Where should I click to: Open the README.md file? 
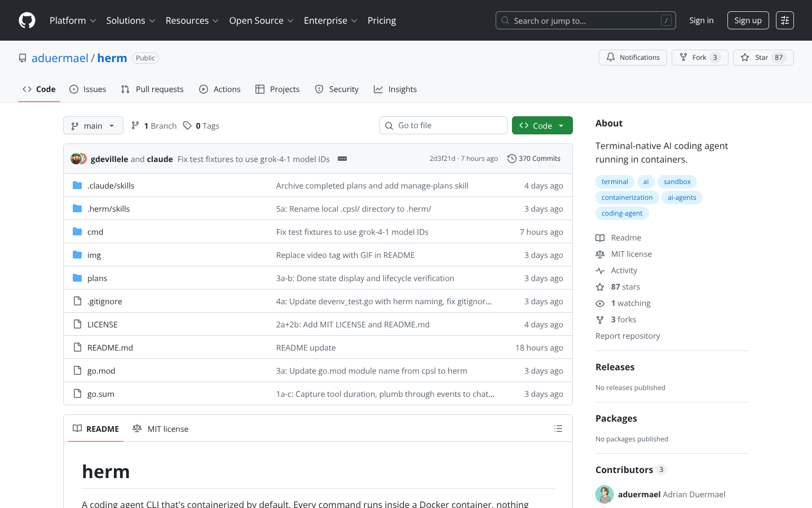[x=110, y=348]
